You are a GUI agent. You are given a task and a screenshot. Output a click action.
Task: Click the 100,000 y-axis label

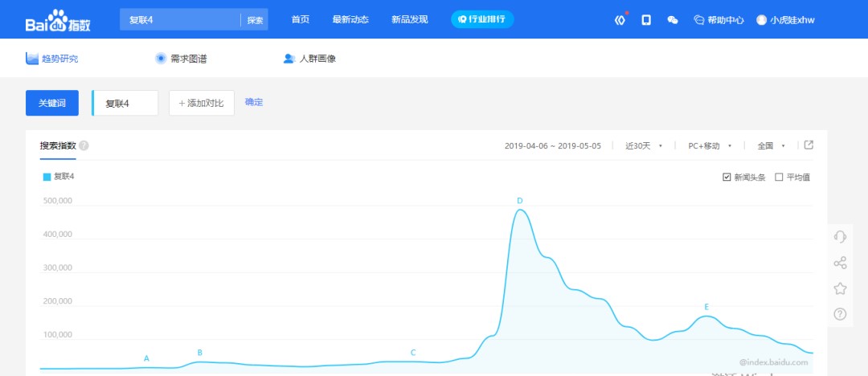click(57, 334)
